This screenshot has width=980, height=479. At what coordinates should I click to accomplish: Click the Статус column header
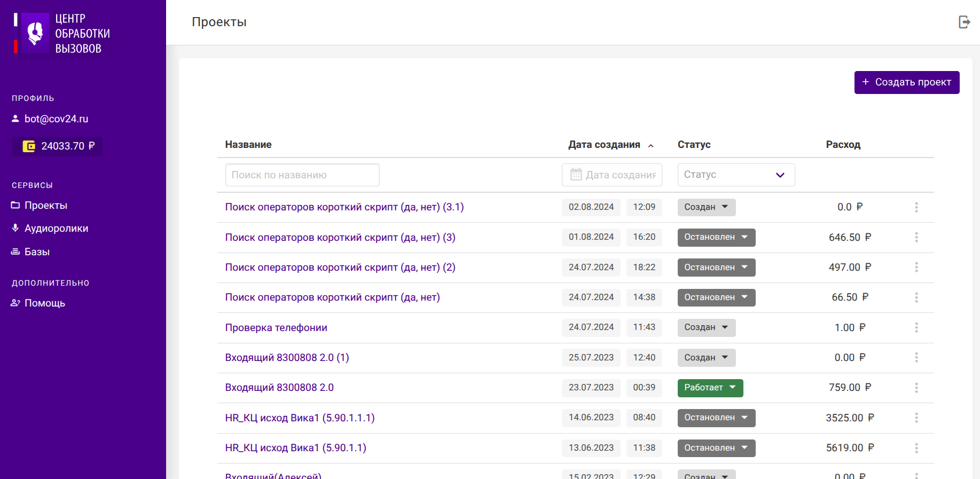[x=694, y=145]
